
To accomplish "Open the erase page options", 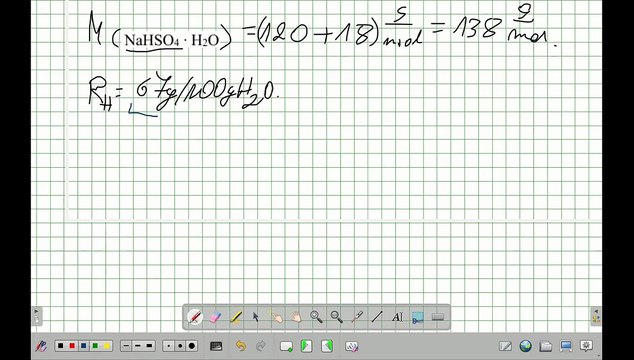I will tap(351, 346).
